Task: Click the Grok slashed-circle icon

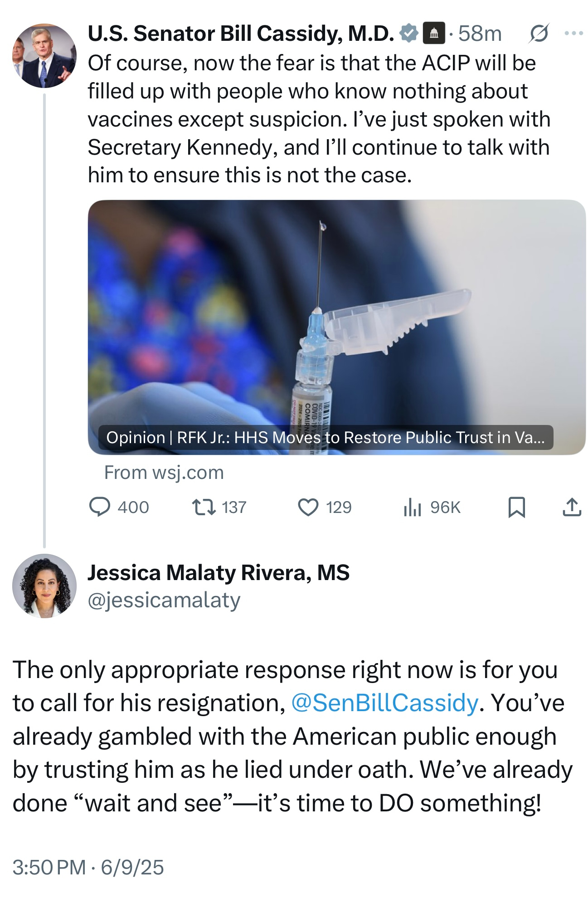Action: tap(539, 33)
